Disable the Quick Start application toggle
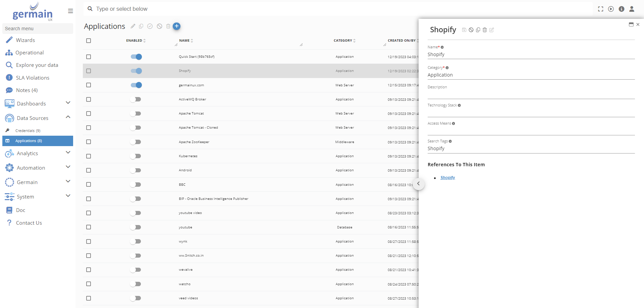 click(136, 57)
